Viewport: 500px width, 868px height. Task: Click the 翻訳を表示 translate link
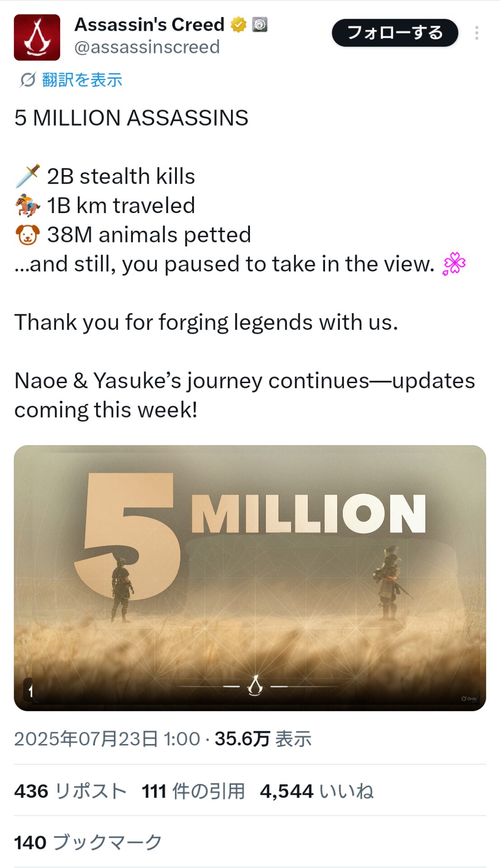[x=82, y=80]
